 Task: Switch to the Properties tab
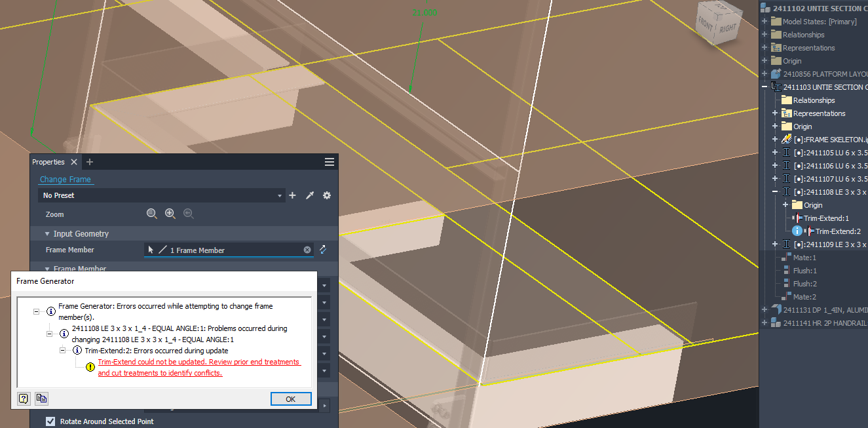[48, 161]
